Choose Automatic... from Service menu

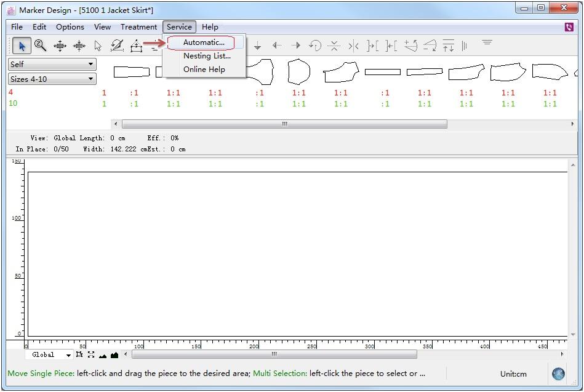[204, 42]
